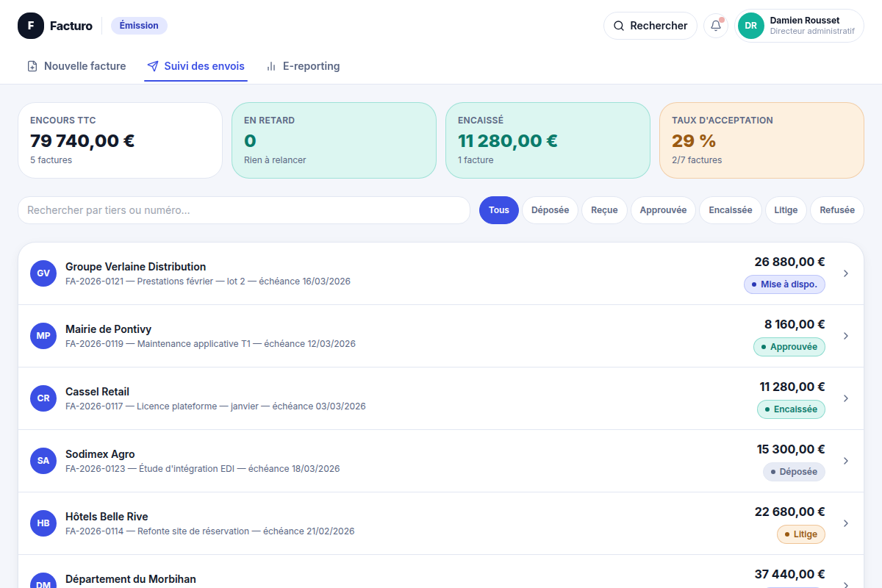Screen dimensions: 882x588
Task: Click the amount 15 300,00 €
Action: [x=791, y=449]
